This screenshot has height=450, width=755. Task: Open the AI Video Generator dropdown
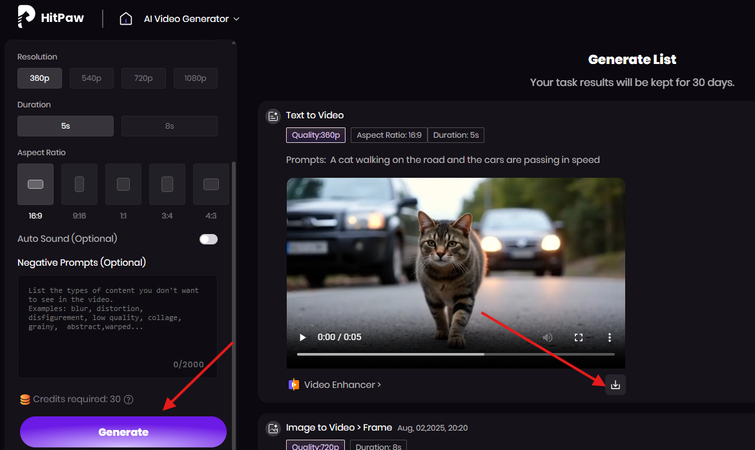191,19
